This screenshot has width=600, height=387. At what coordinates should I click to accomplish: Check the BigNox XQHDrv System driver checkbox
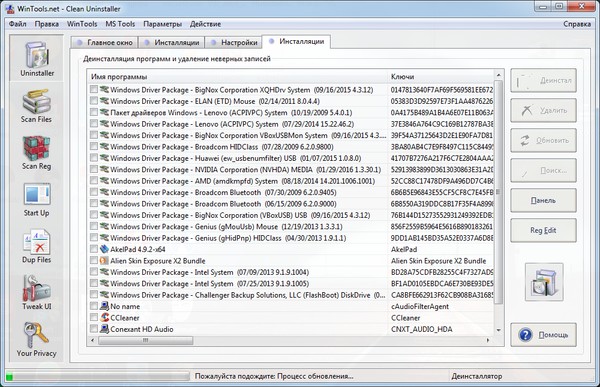[x=94, y=90]
